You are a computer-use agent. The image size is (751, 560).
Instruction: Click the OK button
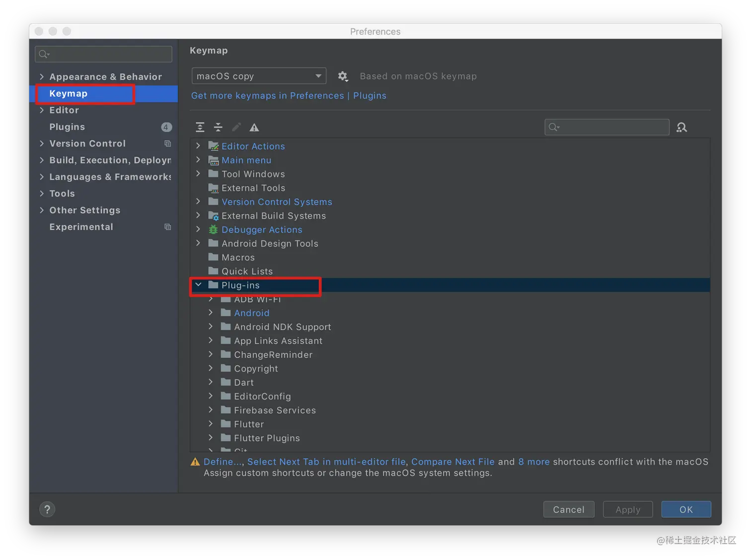[686, 509]
